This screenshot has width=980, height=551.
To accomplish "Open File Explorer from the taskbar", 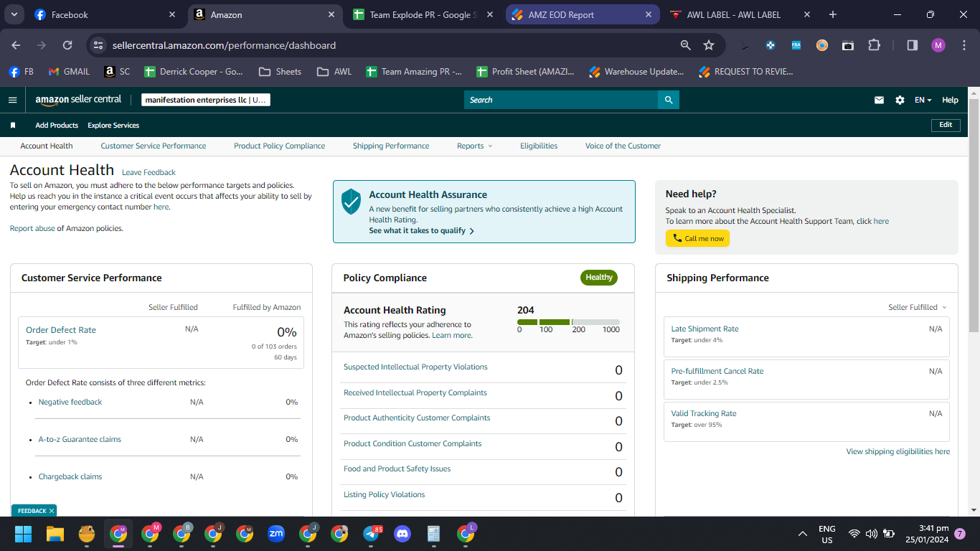I will [55, 534].
